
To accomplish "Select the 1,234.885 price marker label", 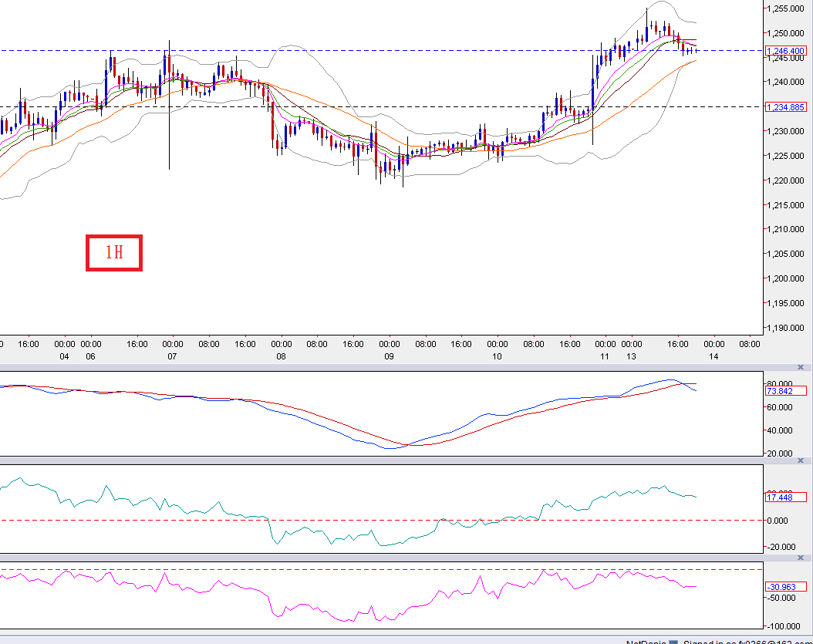I will (x=785, y=107).
